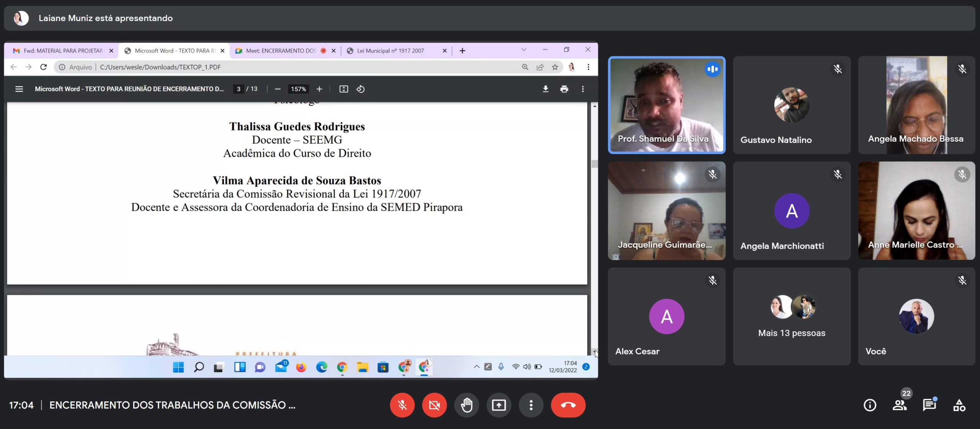Go back in the shared browser
Screen dimensions: 980x429
tap(13, 67)
